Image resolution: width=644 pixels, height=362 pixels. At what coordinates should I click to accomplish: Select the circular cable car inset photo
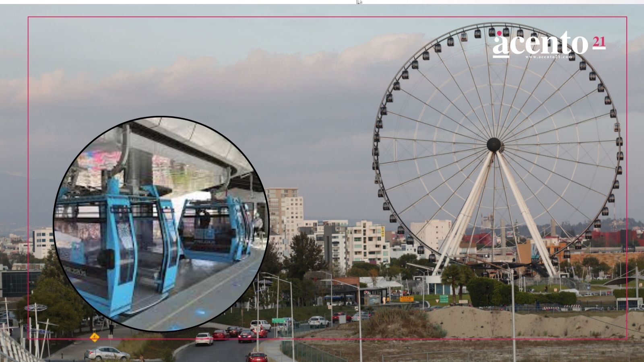[161, 224]
